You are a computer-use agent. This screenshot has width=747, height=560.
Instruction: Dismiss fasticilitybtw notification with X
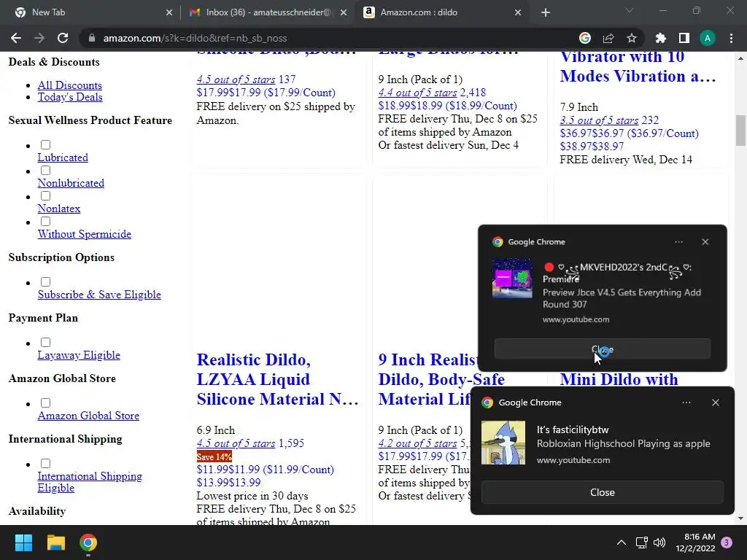[x=716, y=402]
